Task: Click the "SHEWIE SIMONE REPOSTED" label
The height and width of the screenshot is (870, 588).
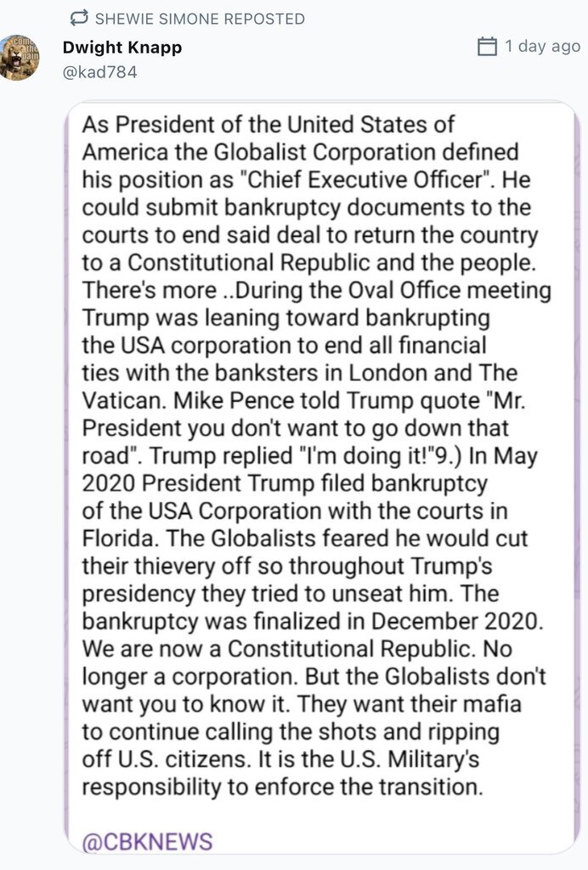Action: (x=200, y=19)
